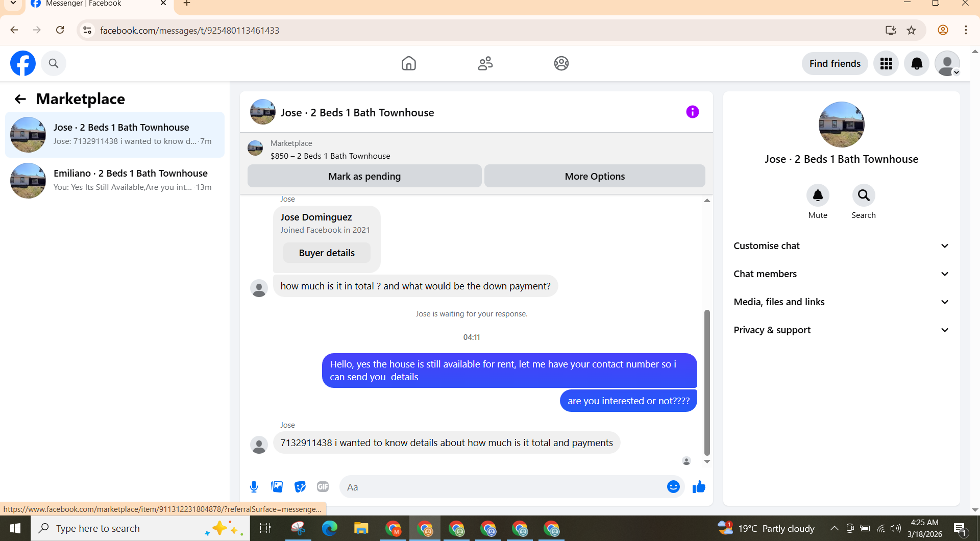Expand Chat members section

[841, 274]
